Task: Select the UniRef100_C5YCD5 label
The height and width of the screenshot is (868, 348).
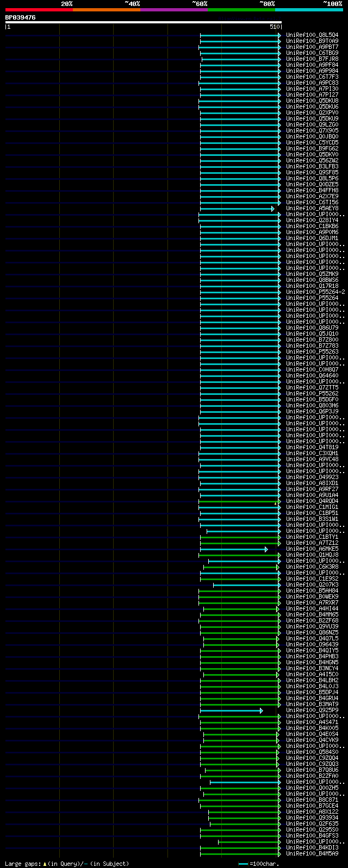Action: [x=312, y=143]
